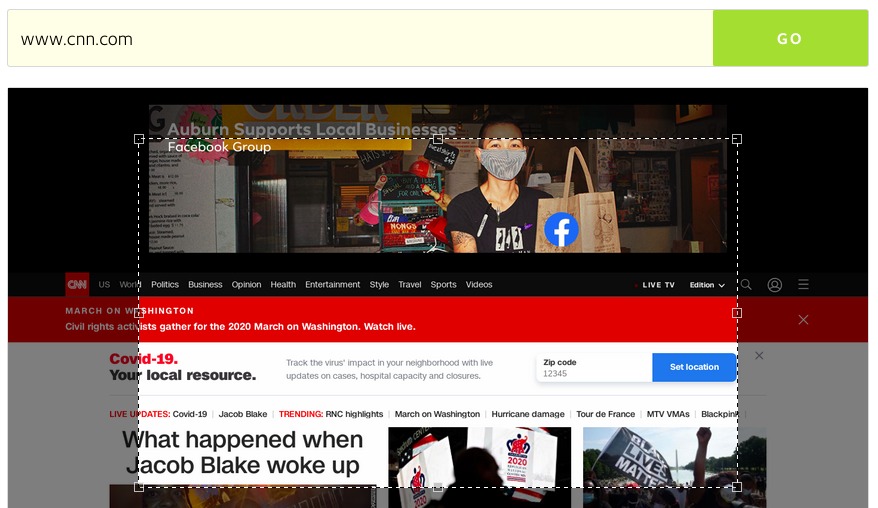Open headline What happened when Jacob Blake woke up
This screenshot has width=878, height=508.
tap(242, 453)
